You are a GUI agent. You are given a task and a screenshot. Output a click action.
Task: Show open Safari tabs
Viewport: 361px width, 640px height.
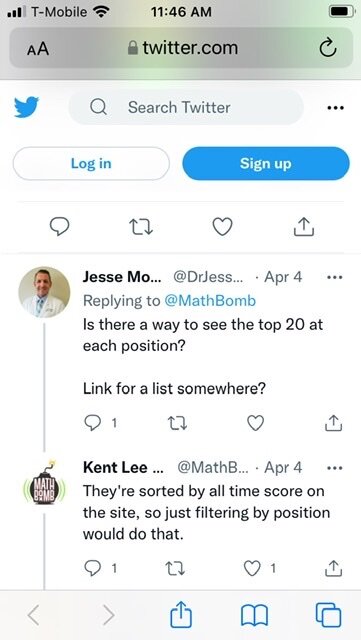(x=328, y=615)
